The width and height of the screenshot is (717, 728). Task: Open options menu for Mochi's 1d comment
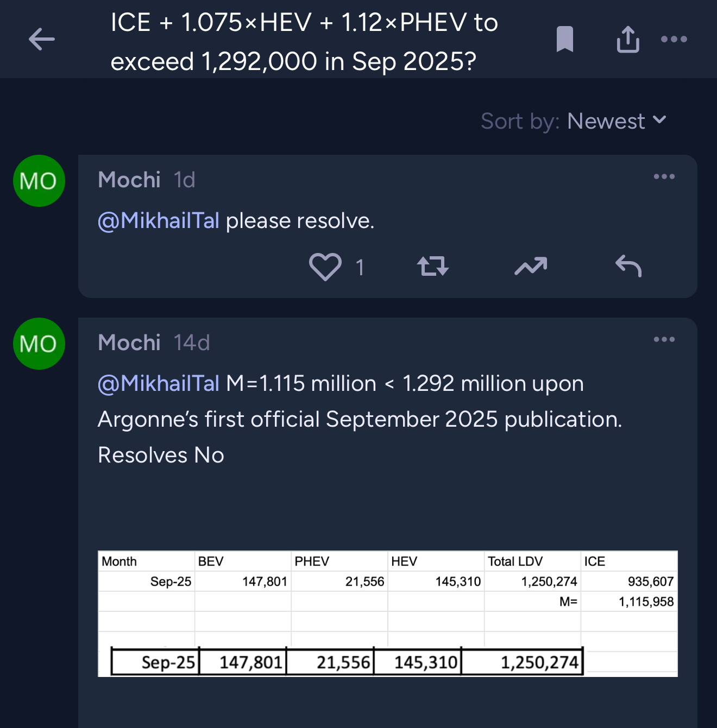pos(664,176)
